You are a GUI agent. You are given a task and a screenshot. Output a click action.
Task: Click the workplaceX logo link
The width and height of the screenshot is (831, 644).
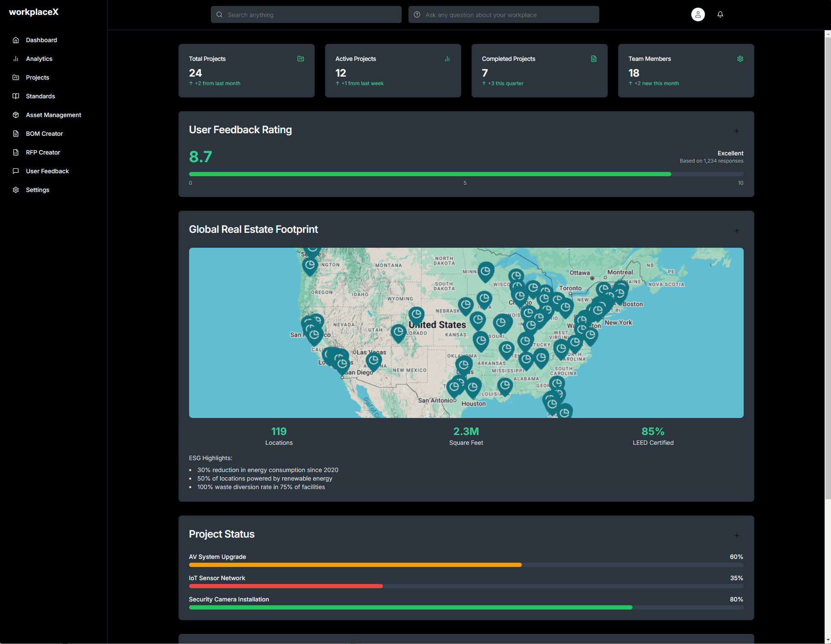pos(34,12)
